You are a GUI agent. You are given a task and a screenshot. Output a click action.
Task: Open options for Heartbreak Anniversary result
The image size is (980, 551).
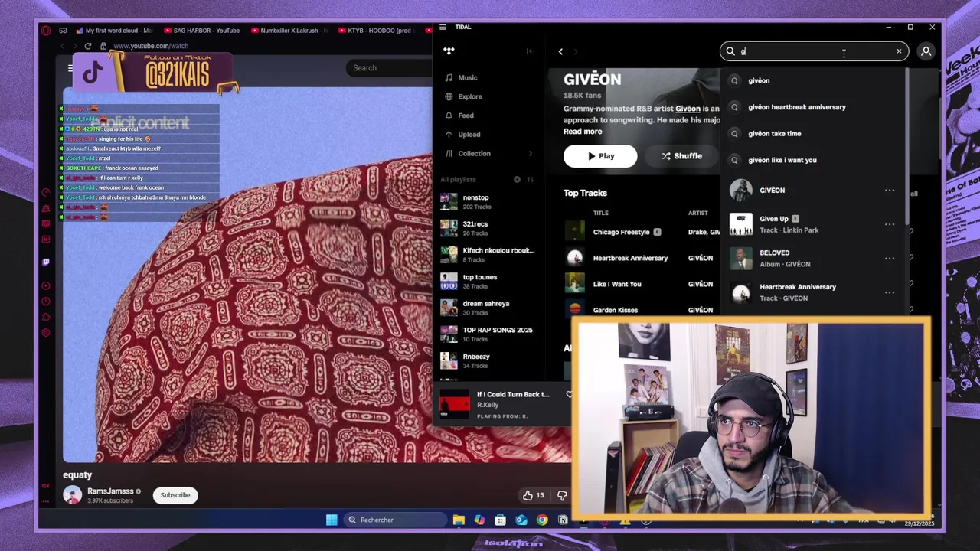tap(890, 292)
